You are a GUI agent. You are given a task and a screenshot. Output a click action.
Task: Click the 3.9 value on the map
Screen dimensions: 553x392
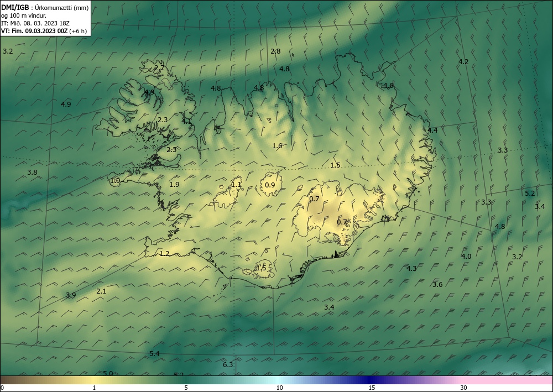click(x=71, y=295)
